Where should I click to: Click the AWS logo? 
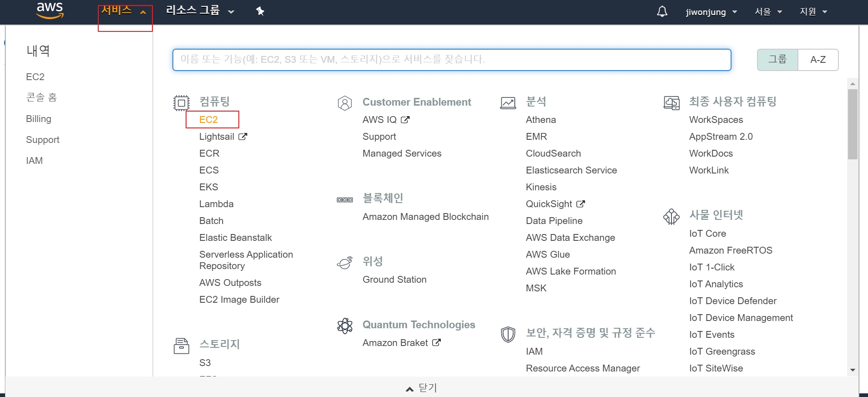50,10
